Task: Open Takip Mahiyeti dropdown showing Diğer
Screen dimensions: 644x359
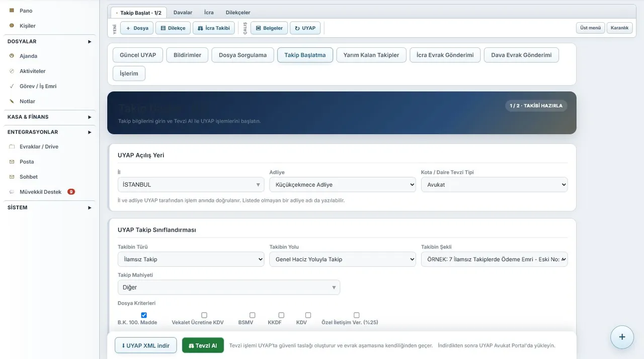Action: [x=229, y=288]
